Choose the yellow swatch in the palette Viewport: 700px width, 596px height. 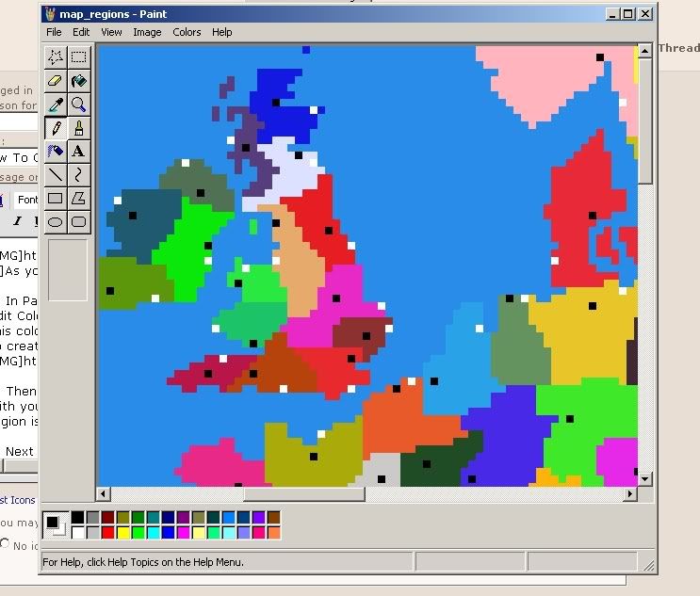pyautogui.click(x=123, y=533)
